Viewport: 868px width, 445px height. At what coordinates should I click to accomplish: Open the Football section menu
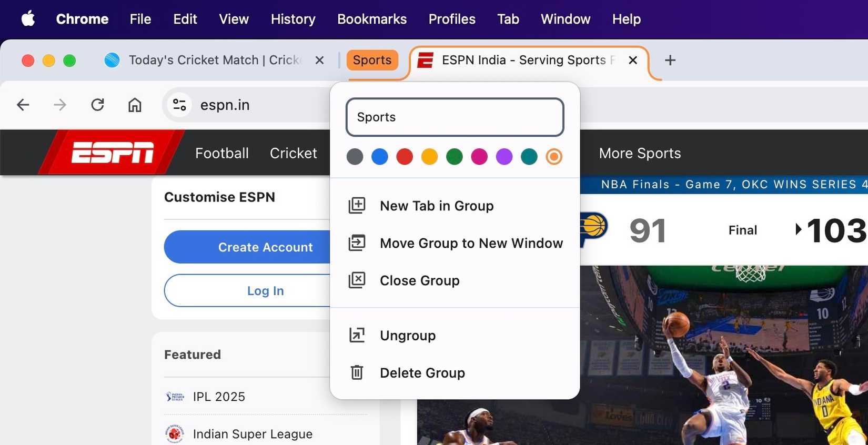[222, 153]
